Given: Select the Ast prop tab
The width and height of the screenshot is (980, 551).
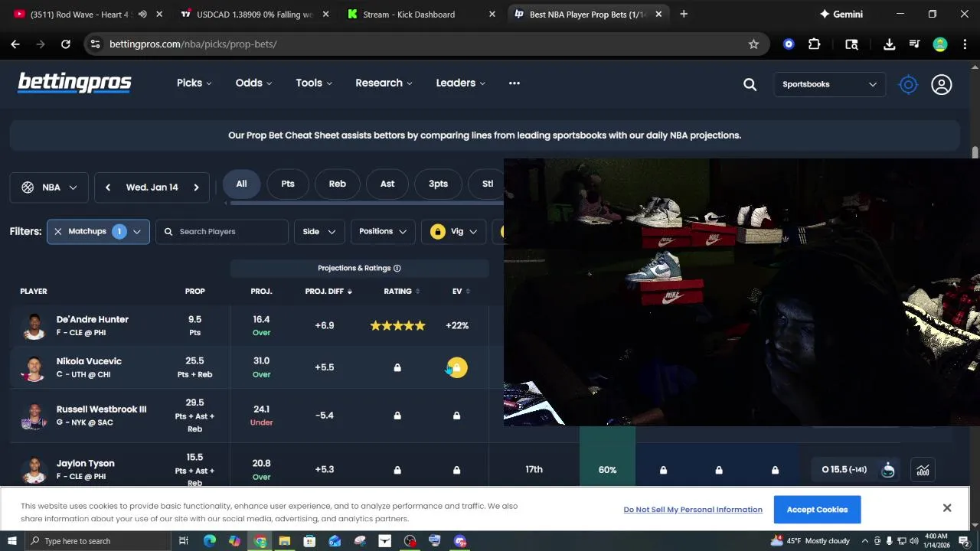Looking at the screenshot, I should click(387, 184).
